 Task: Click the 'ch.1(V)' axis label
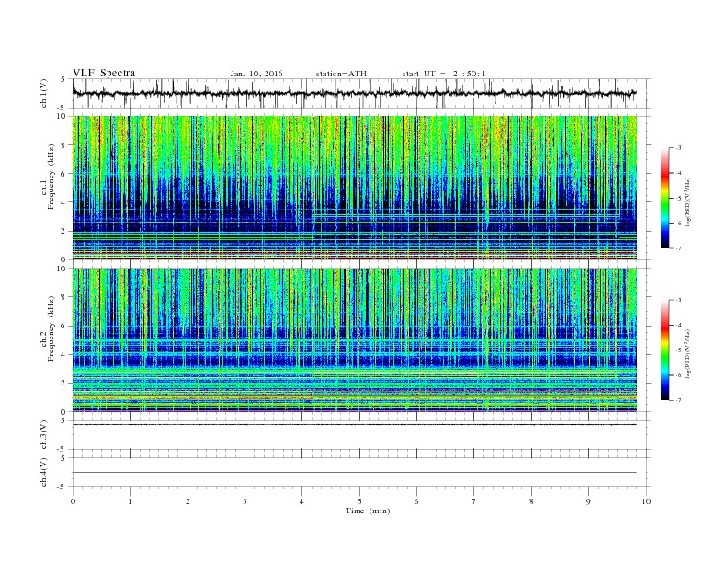coord(44,93)
